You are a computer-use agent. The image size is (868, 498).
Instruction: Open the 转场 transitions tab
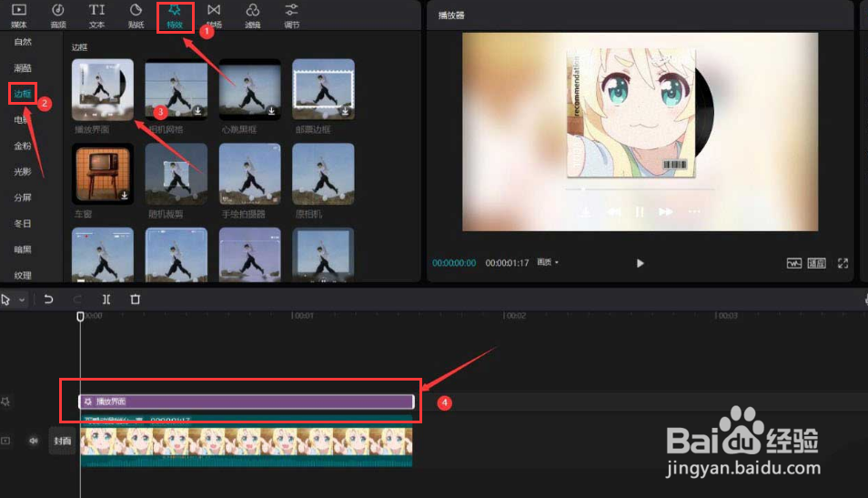[x=214, y=15]
